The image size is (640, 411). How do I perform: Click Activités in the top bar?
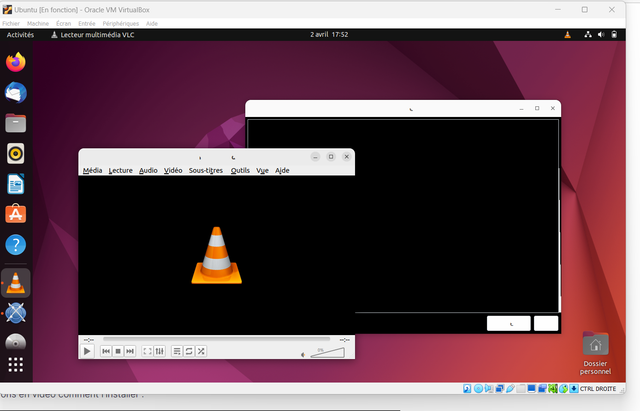20,35
